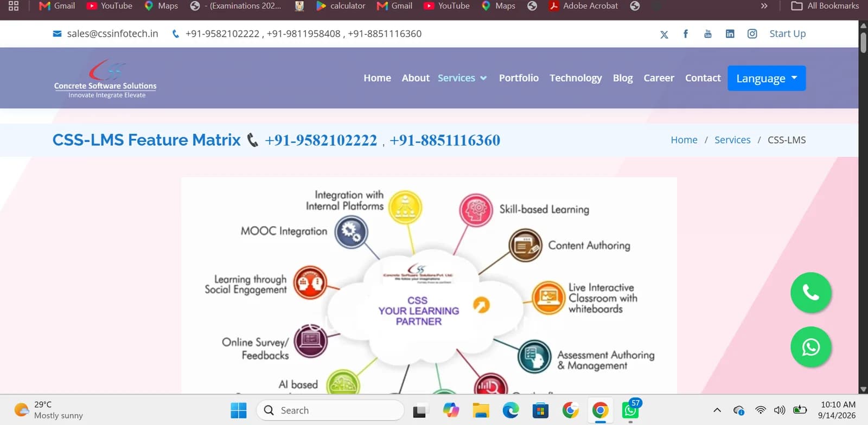This screenshot has height=425, width=868.
Task: Open the Wi-Fi network tray icon
Action: (761, 410)
